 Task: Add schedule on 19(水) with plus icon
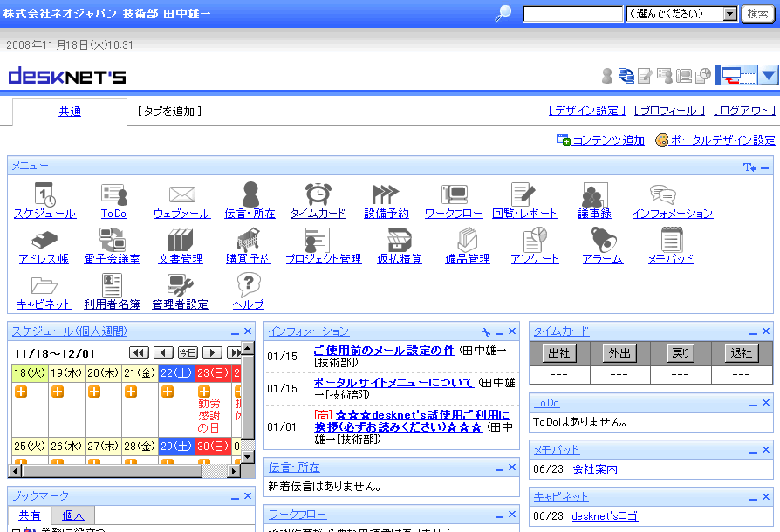click(58, 392)
